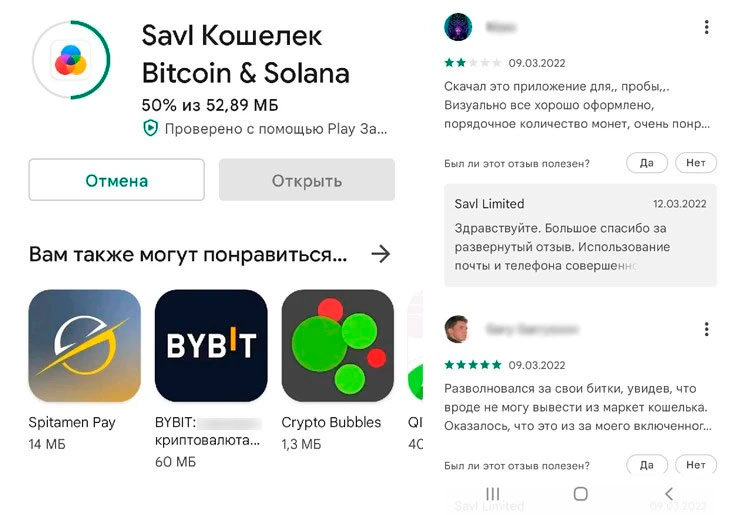Expand 'Вам также могут понравиться' arrow
Screen dimensions: 738x515
click(380, 254)
